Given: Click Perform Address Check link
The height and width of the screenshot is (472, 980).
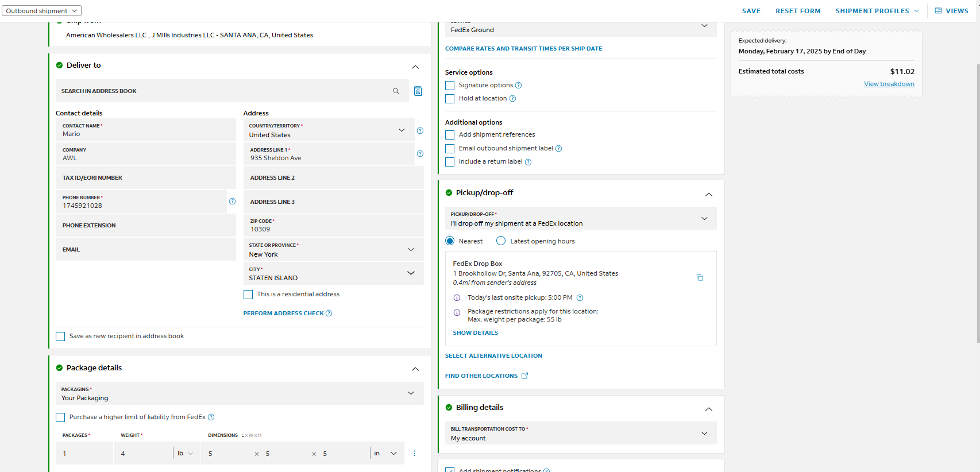Looking at the screenshot, I should point(283,314).
